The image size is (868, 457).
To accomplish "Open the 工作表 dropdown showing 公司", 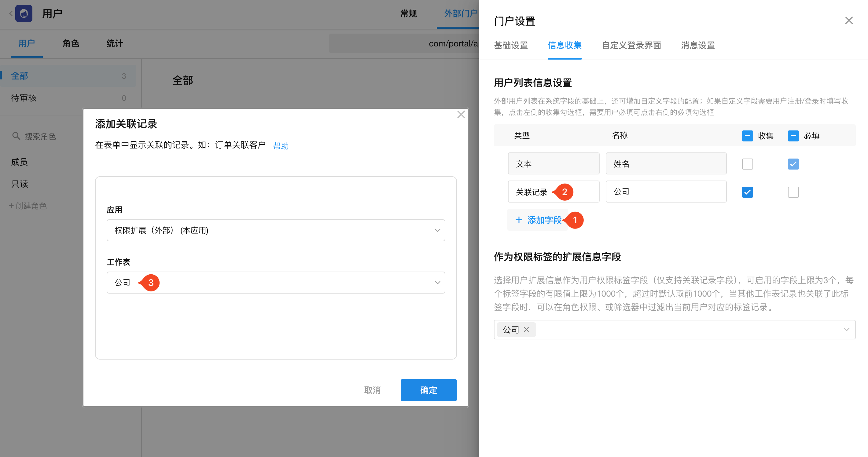I will pyautogui.click(x=276, y=283).
